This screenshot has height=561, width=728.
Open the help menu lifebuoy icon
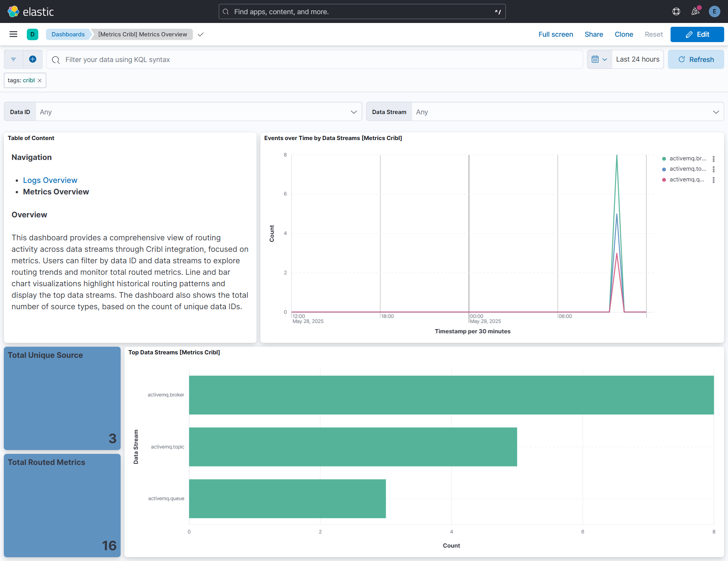pos(676,11)
